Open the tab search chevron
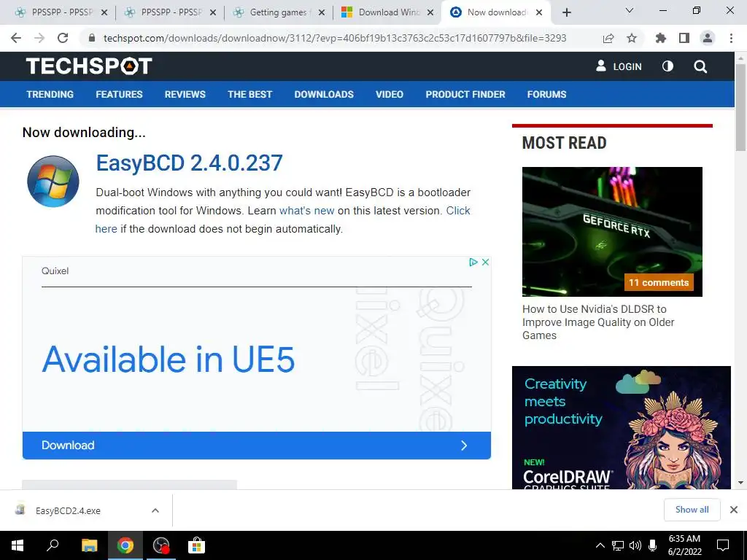Screen dimensions: 747x560 (630, 10)
